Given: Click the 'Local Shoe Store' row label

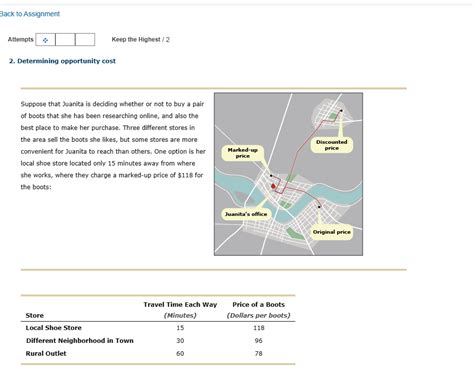Looking at the screenshot, I should point(53,328).
